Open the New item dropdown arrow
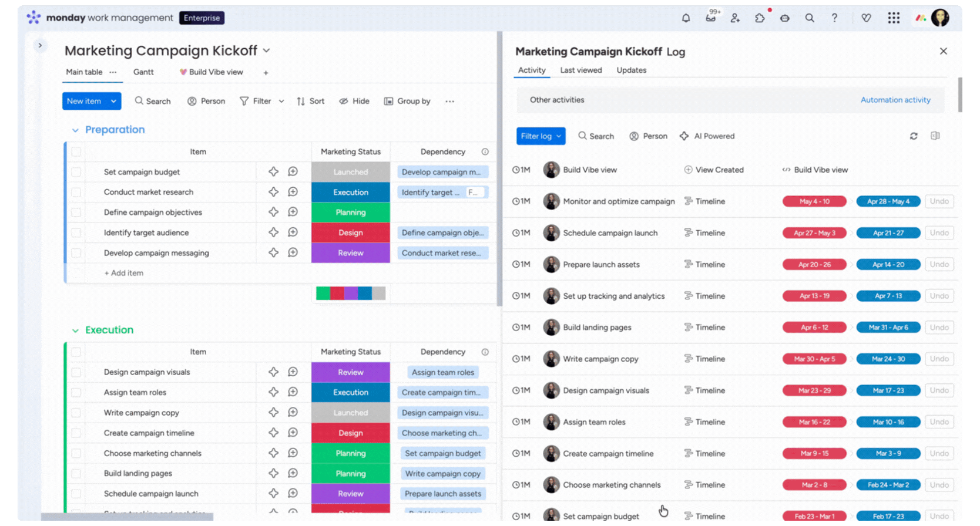Viewport: 980px width, 526px height. (113, 101)
